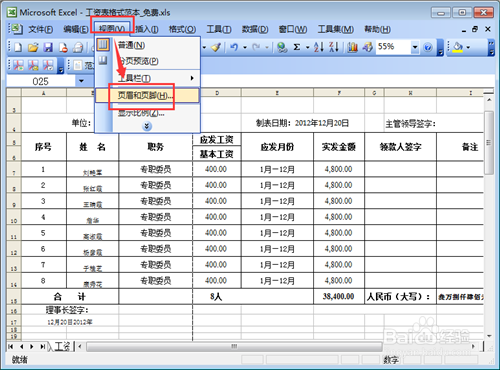Open the 数据(D) menu
This screenshot has height=370, width=500.
click(x=255, y=29)
